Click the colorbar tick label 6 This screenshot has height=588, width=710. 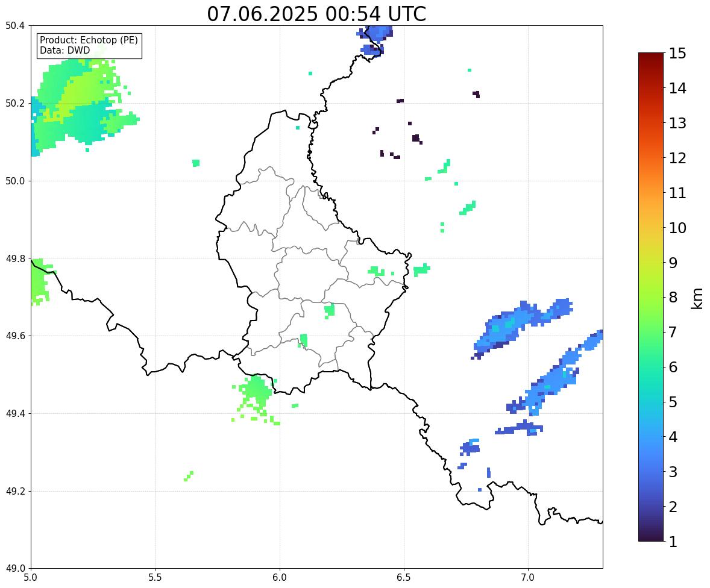673,367
